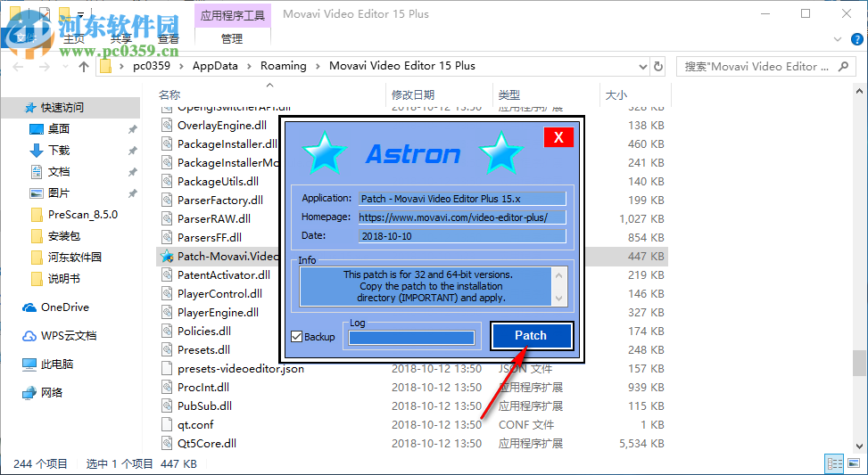The height and width of the screenshot is (475, 868).
Task: Select PlayerControl.dll file
Action: [219, 293]
